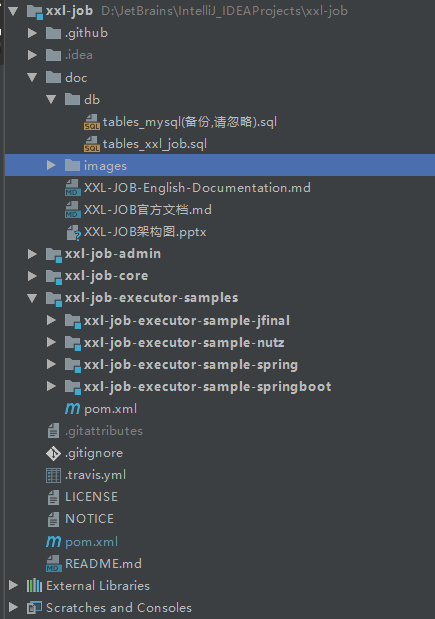Expand Scratches and Consoles arrow
Image resolution: width=435 pixels, height=619 pixels.
tap(13, 608)
